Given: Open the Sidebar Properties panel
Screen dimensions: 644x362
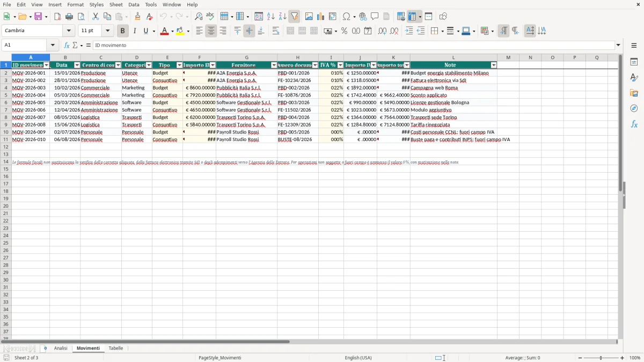Looking at the screenshot, I should pos(634,62).
